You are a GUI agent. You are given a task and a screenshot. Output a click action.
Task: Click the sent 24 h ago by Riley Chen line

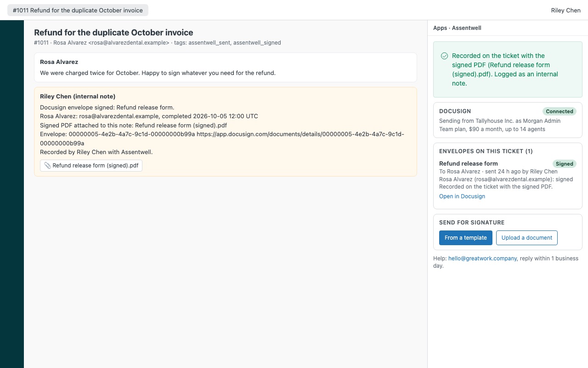click(498, 172)
